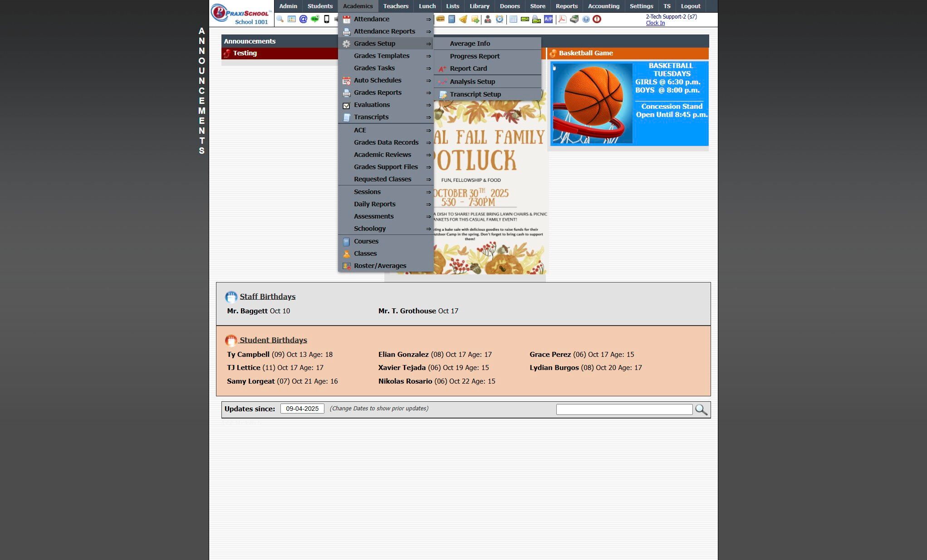Click the Updates since date field
Viewport: 927px width, 560px height.
click(302, 409)
